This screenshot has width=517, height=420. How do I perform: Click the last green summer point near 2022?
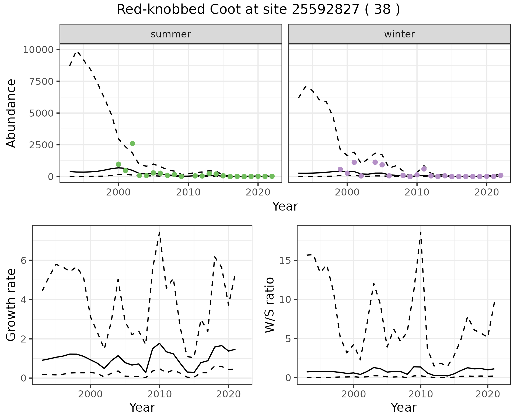click(272, 176)
